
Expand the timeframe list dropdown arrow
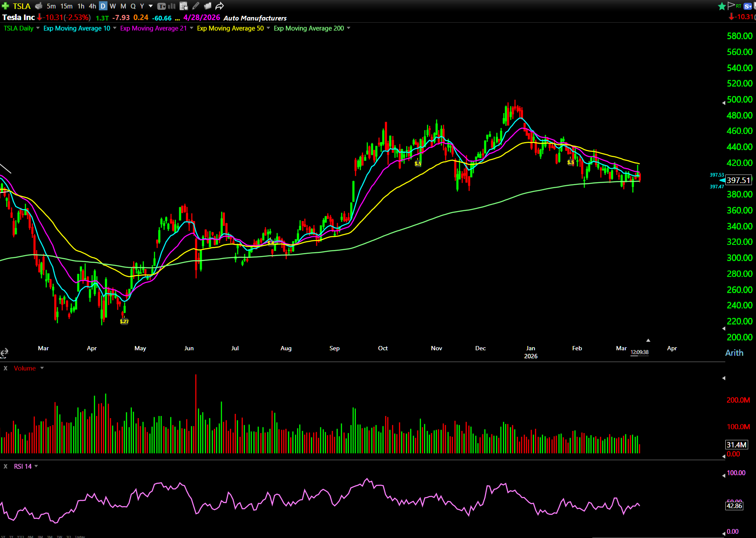click(151, 6)
